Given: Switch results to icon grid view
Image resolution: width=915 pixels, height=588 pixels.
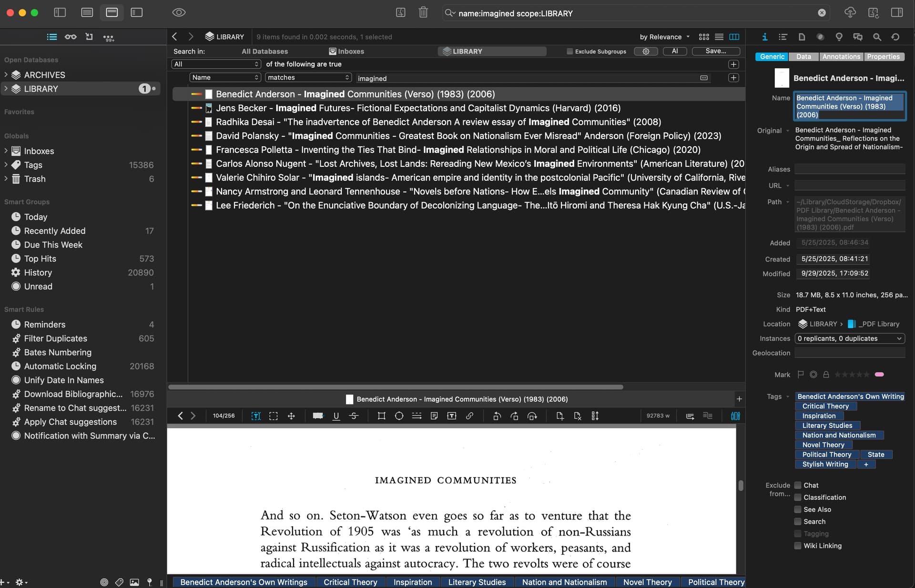Looking at the screenshot, I should click(x=704, y=37).
